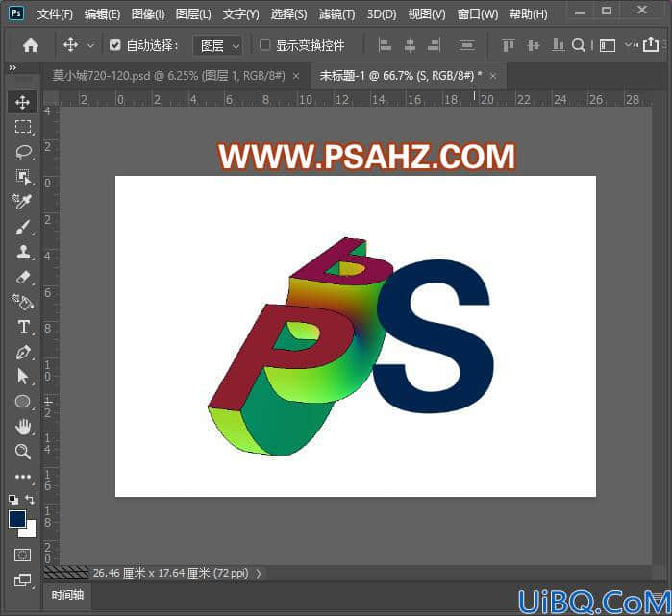Select the Eraser tool
The width and height of the screenshot is (672, 616).
[22, 277]
